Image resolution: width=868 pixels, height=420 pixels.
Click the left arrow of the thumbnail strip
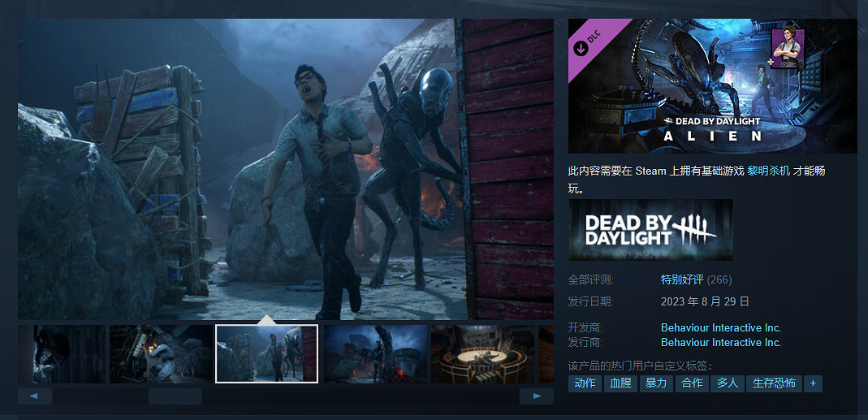pyautogui.click(x=34, y=396)
